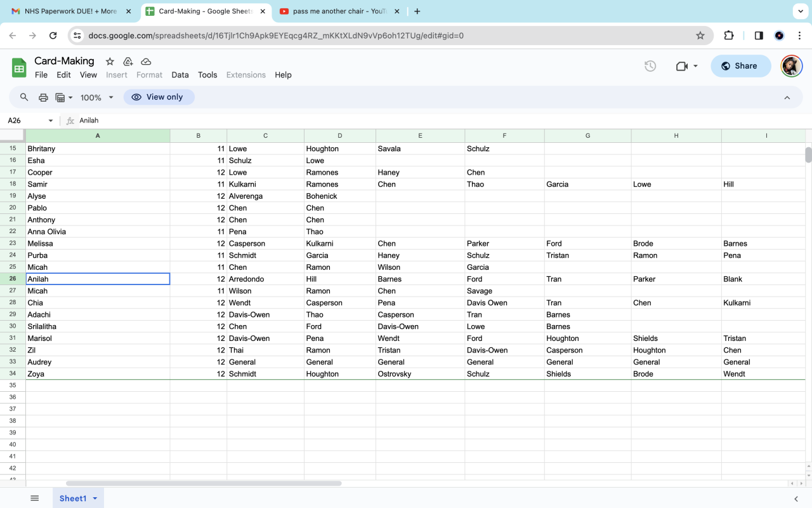Expand the Name box dropdown arrow

pyautogui.click(x=51, y=121)
